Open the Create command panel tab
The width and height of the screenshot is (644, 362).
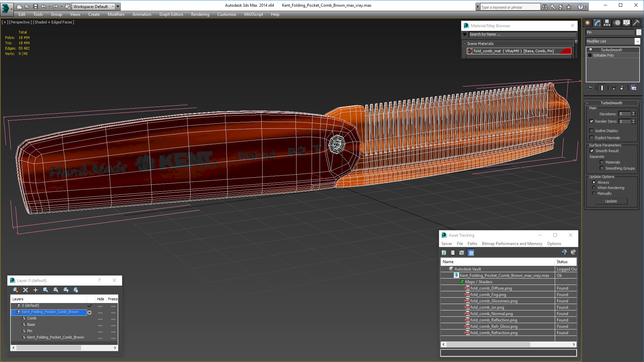click(588, 23)
